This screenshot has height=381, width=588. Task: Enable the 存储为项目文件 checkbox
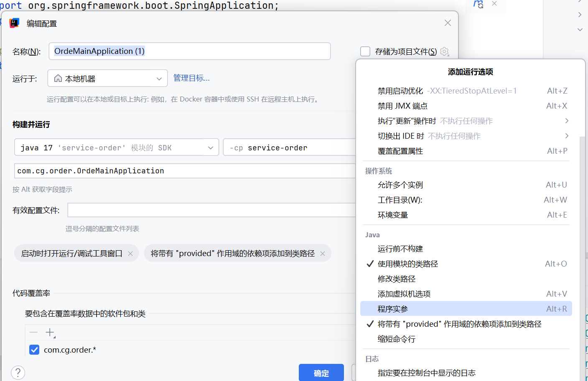pos(365,51)
